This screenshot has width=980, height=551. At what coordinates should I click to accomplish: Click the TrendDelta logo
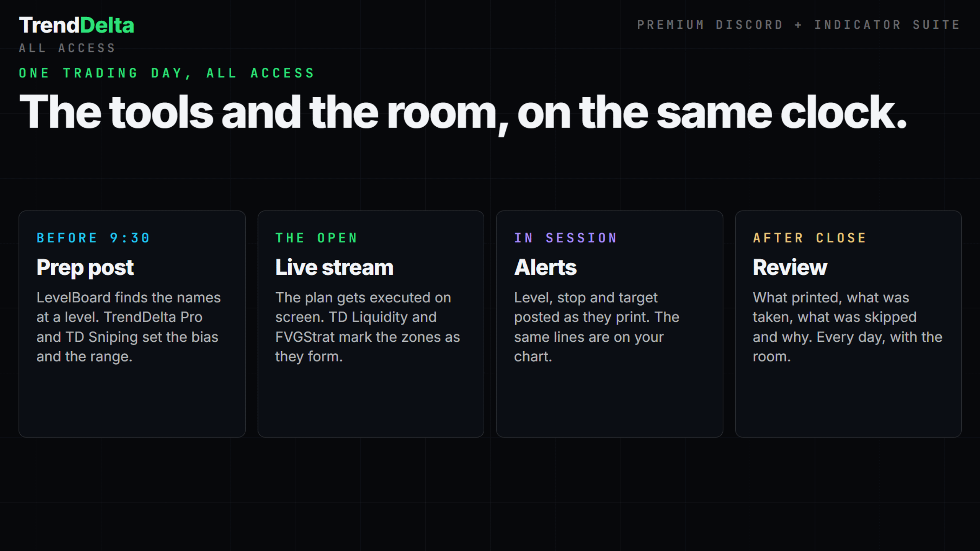coord(77,25)
